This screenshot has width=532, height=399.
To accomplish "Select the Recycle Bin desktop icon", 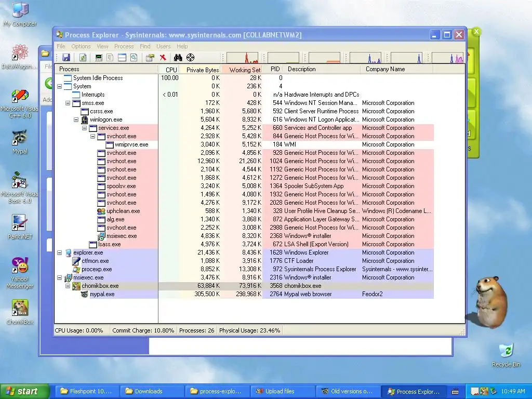I will pyautogui.click(x=506, y=355).
